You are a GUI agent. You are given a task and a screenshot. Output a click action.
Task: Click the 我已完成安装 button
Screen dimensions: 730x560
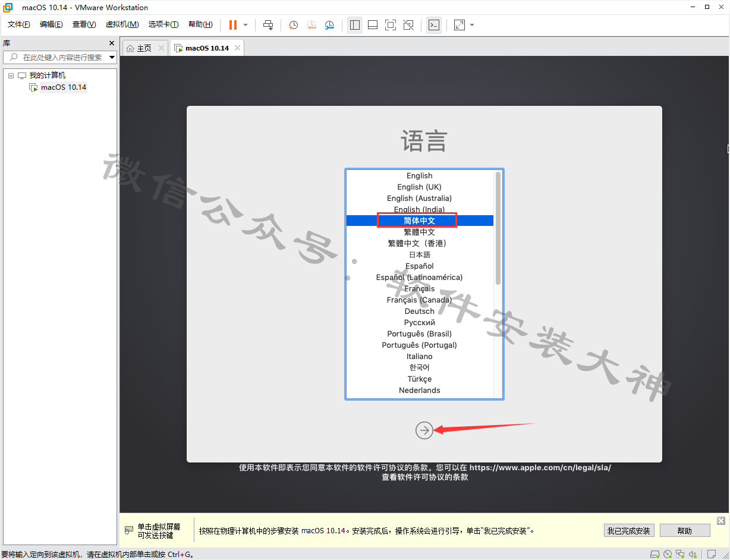(629, 530)
